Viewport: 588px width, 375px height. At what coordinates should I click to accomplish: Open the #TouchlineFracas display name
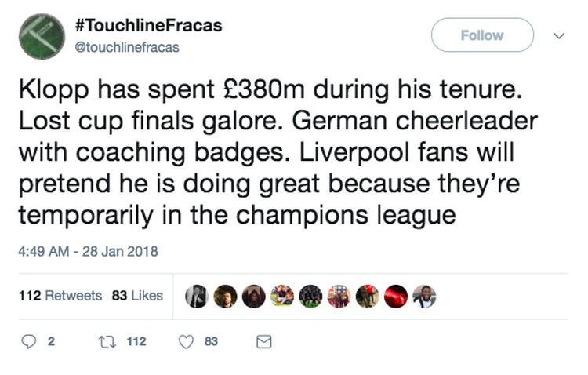(x=148, y=25)
